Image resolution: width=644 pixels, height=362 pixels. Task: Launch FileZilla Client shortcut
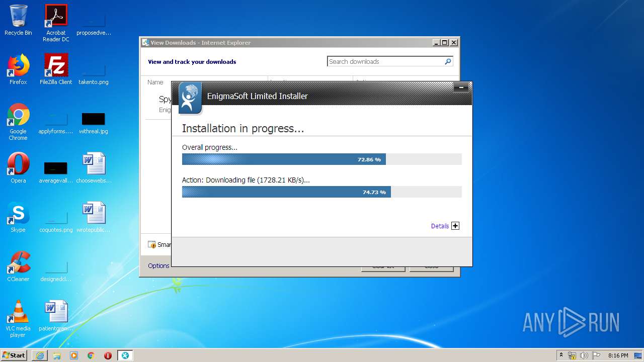pyautogui.click(x=56, y=69)
